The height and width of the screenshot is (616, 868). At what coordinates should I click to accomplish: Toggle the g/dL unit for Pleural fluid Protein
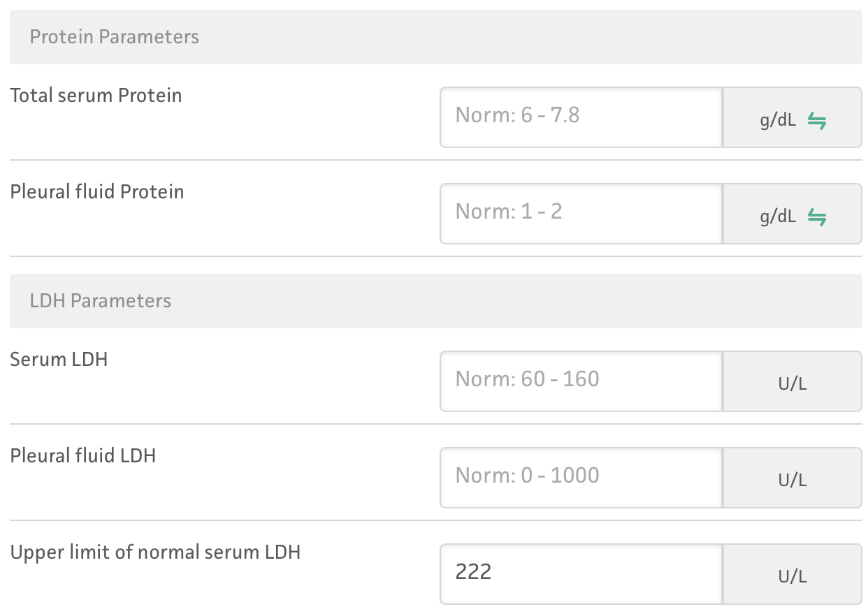[778, 217]
